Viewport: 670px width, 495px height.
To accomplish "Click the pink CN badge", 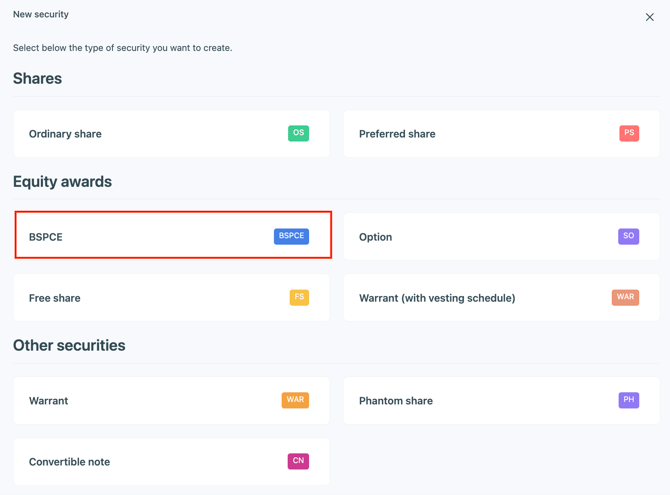I will click(x=298, y=461).
